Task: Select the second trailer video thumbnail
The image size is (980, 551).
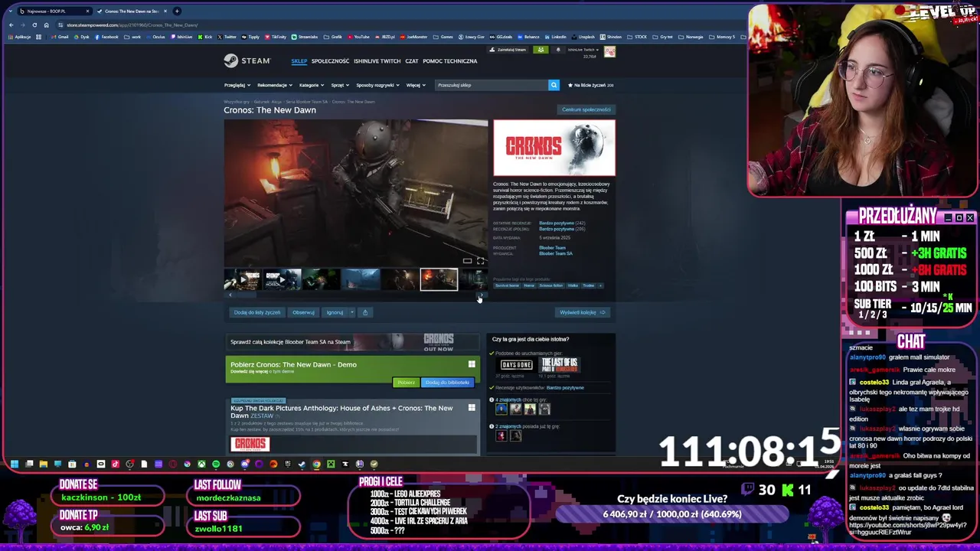Action: click(282, 279)
